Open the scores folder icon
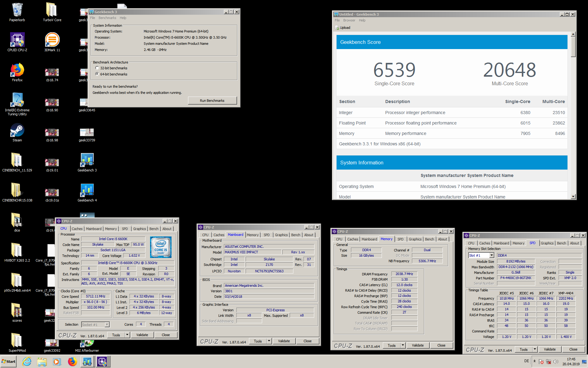 pyautogui.click(x=17, y=313)
